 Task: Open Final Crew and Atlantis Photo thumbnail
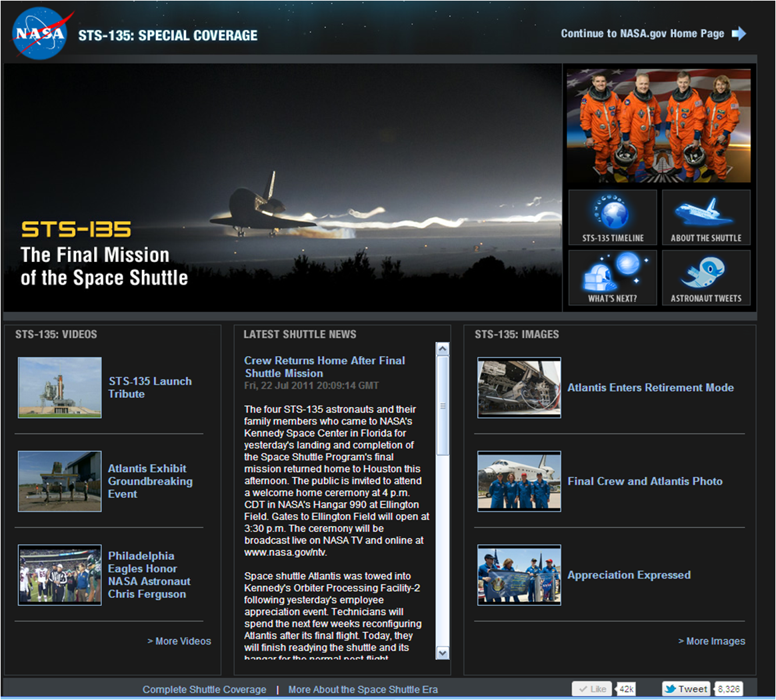(x=519, y=481)
